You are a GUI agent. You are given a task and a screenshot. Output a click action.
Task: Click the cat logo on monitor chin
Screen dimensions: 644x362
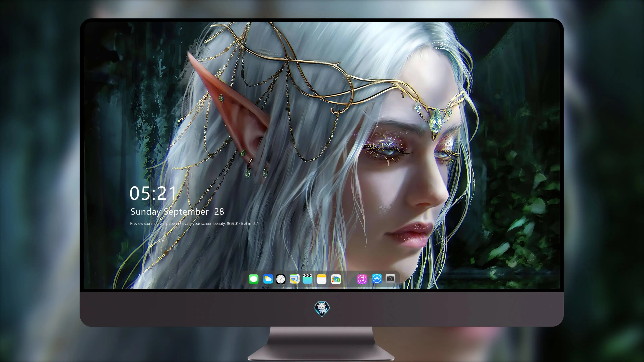322,309
